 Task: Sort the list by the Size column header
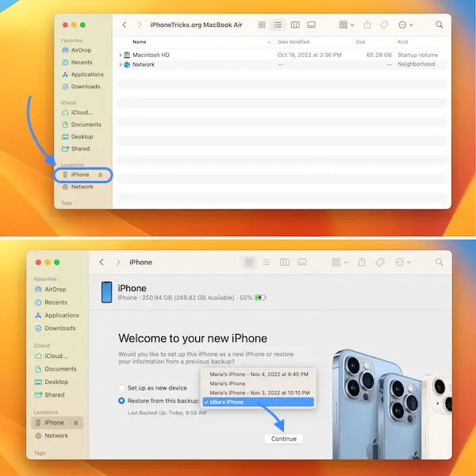tap(360, 41)
